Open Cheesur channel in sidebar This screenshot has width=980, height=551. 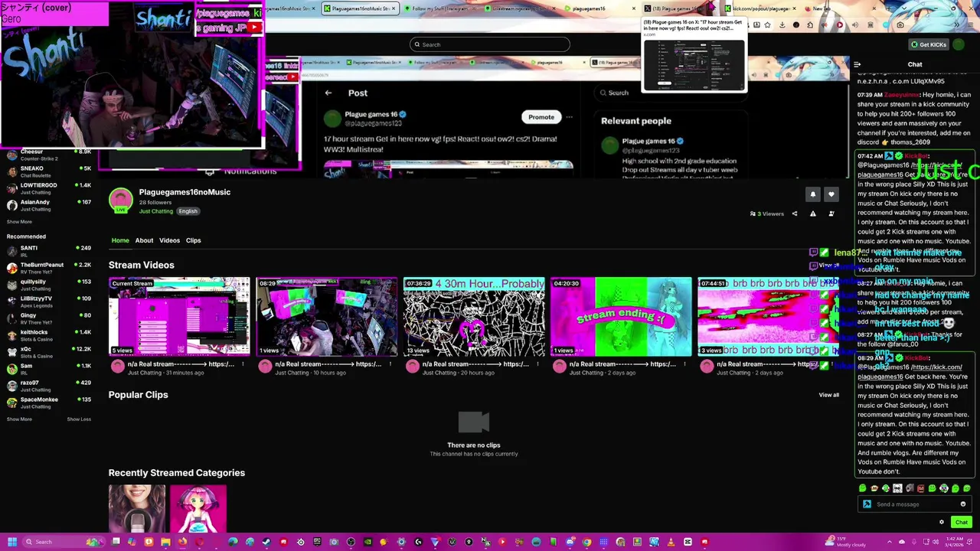[x=47, y=155]
